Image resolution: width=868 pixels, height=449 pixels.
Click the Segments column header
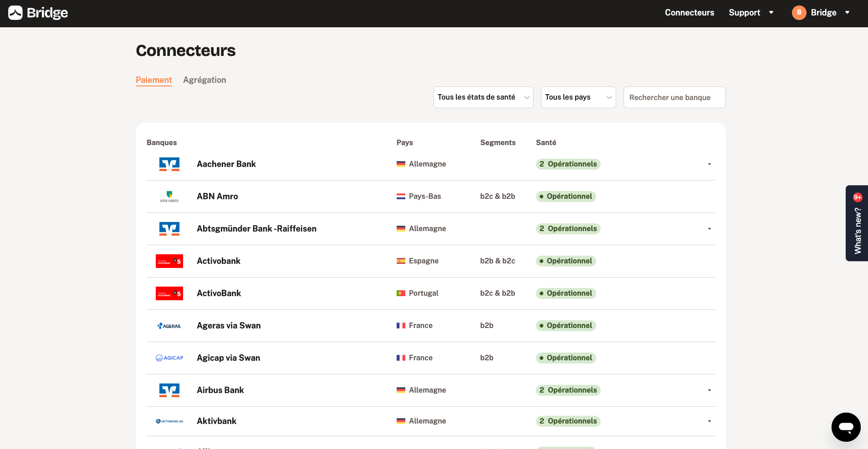(498, 143)
